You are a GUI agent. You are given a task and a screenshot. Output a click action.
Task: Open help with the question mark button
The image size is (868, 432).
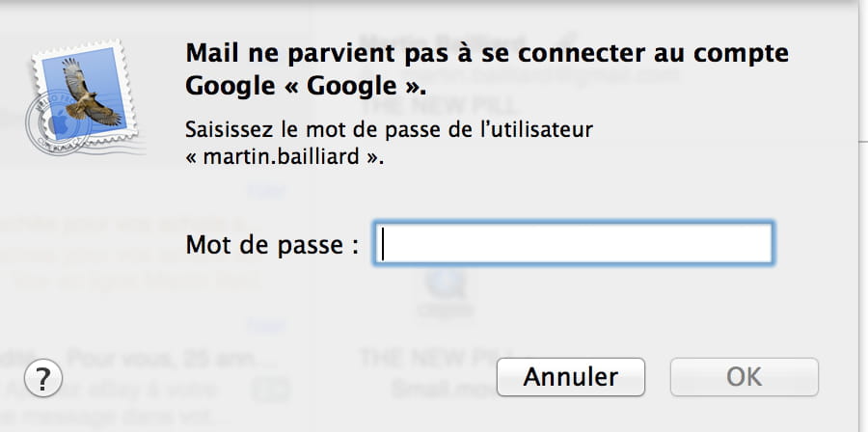[x=42, y=376]
